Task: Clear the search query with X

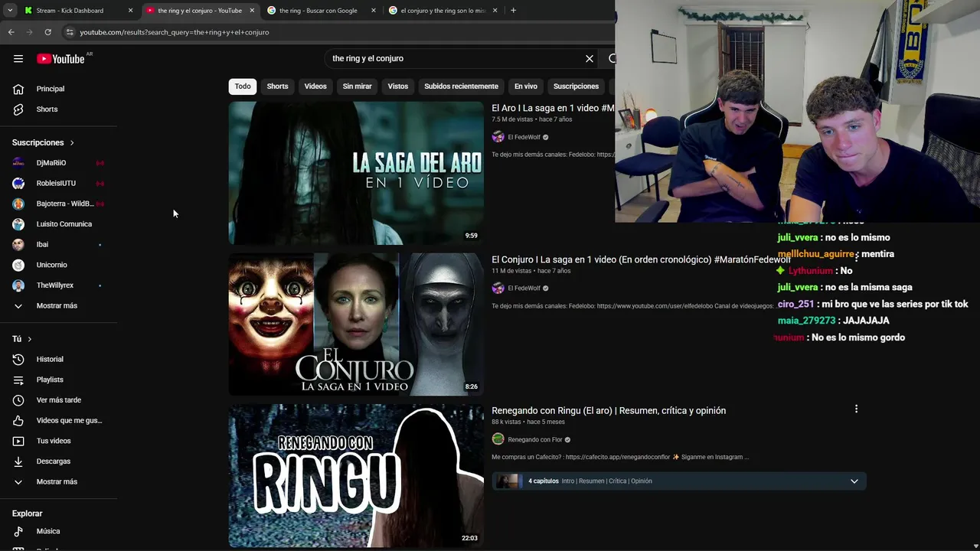Action: click(590, 59)
